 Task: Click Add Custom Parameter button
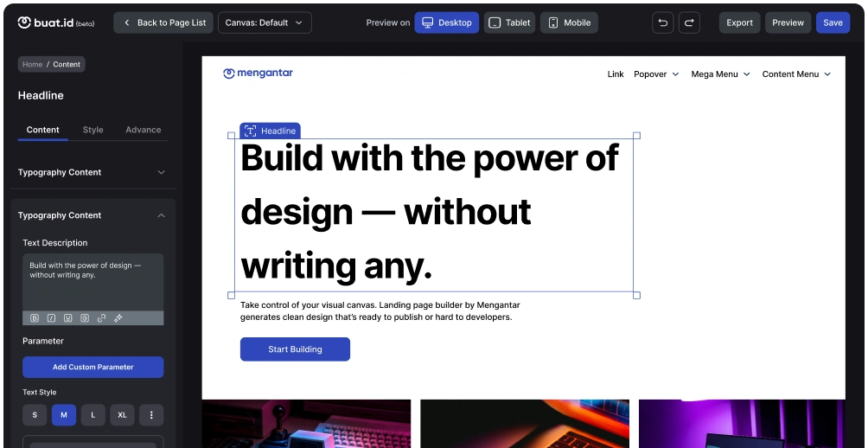tap(93, 368)
